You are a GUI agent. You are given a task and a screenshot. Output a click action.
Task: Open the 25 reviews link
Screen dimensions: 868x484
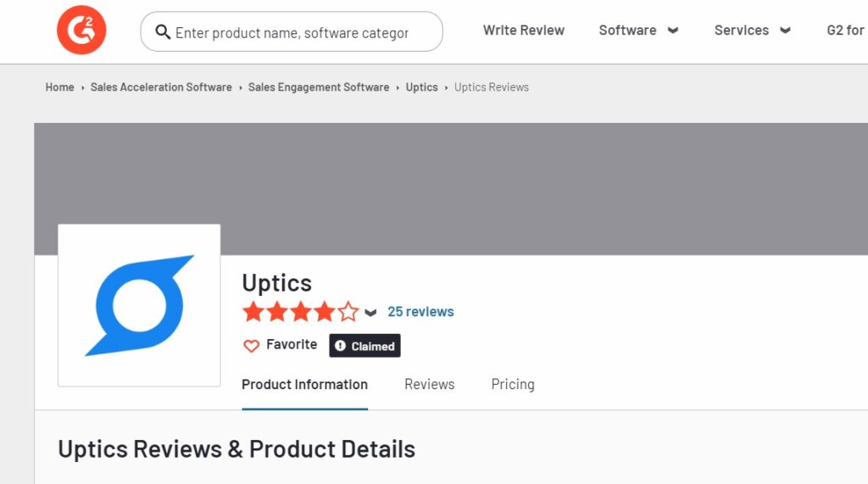420,312
